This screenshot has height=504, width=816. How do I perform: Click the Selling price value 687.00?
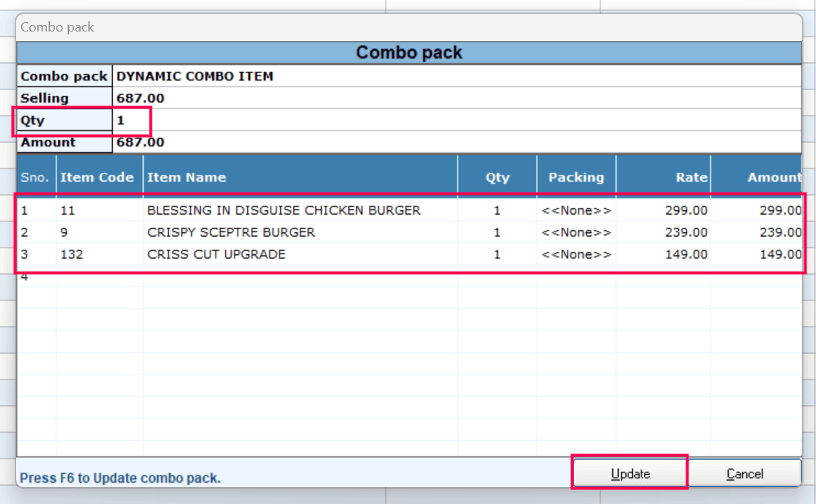pos(141,98)
